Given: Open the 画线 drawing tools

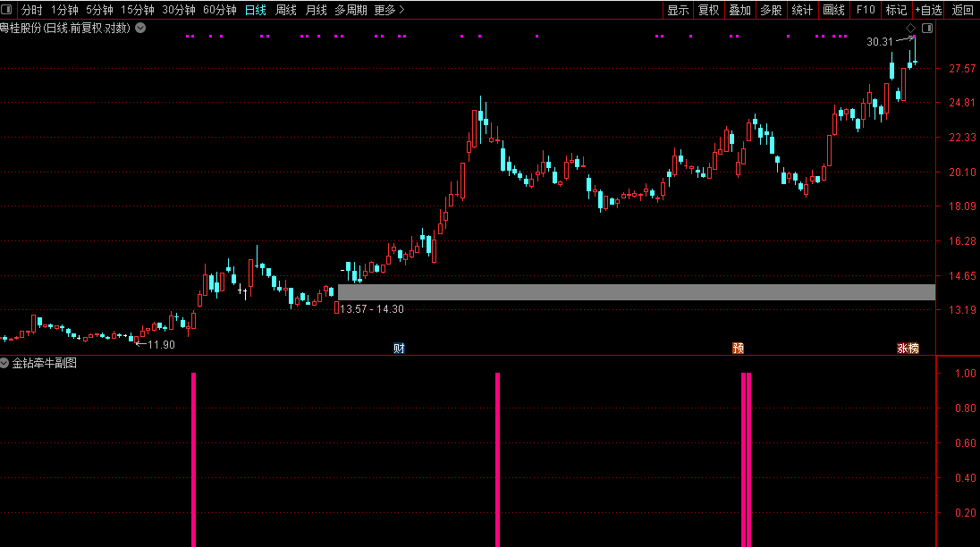Looking at the screenshot, I should click(x=833, y=10).
